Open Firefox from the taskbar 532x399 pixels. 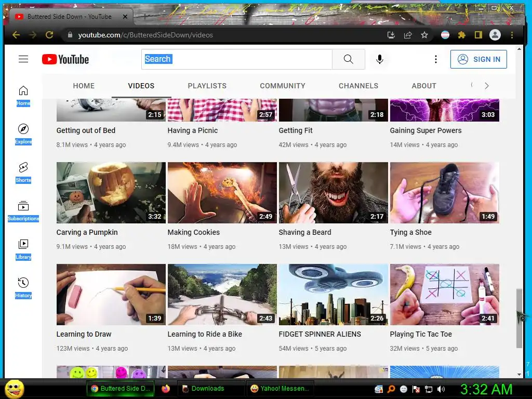pos(166,389)
